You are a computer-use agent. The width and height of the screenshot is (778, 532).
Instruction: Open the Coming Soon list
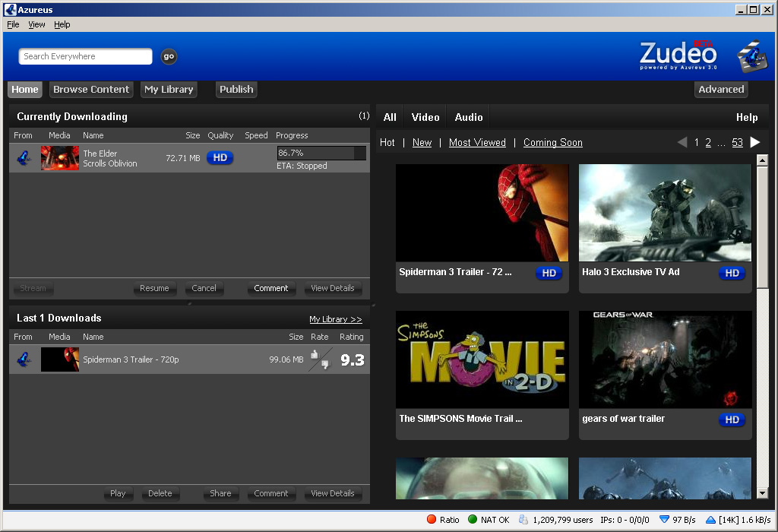click(553, 142)
